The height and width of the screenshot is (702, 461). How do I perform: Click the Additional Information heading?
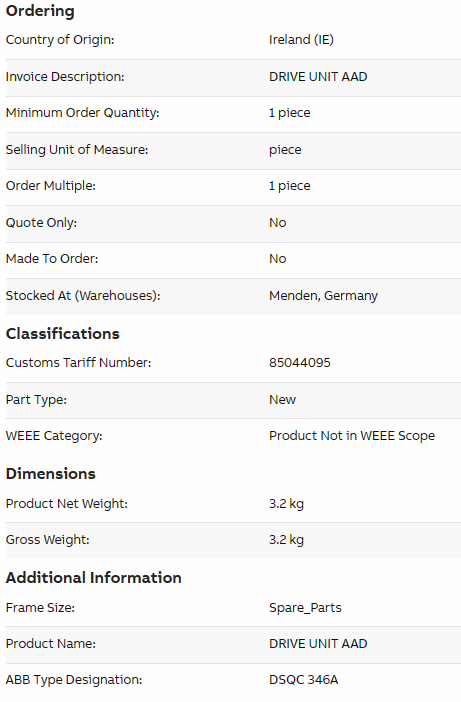tap(94, 578)
